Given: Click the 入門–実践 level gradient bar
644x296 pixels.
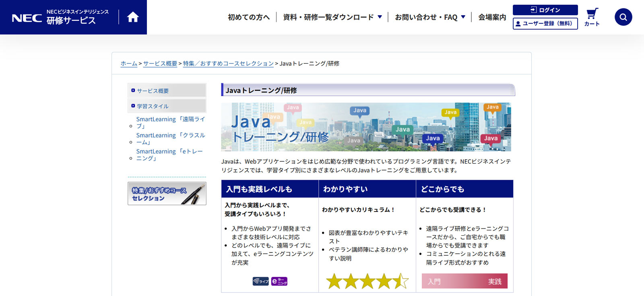Looking at the screenshot, I should tap(464, 281).
